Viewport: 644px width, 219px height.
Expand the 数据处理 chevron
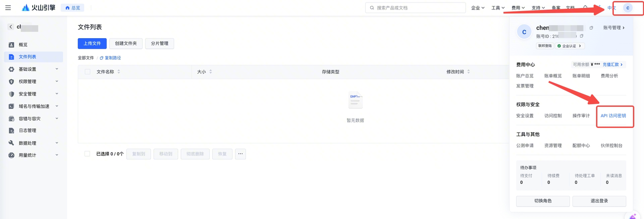pyautogui.click(x=57, y=143)
